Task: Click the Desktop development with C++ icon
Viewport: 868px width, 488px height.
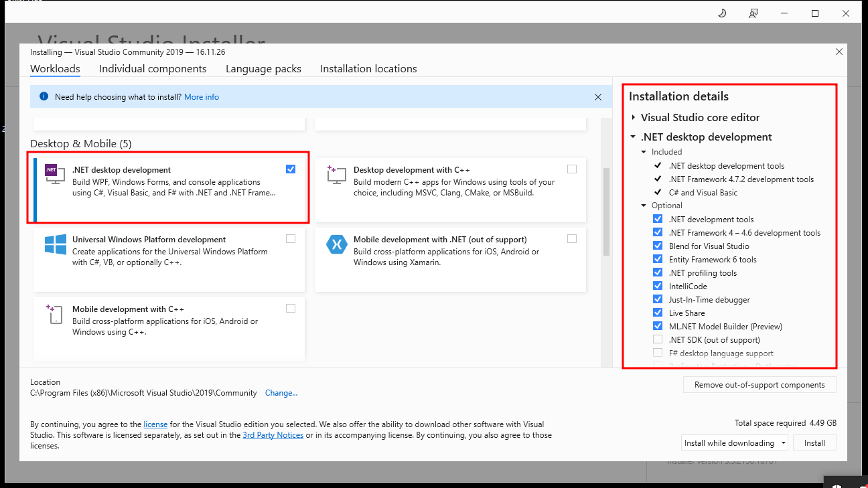Action: (336, 175)
